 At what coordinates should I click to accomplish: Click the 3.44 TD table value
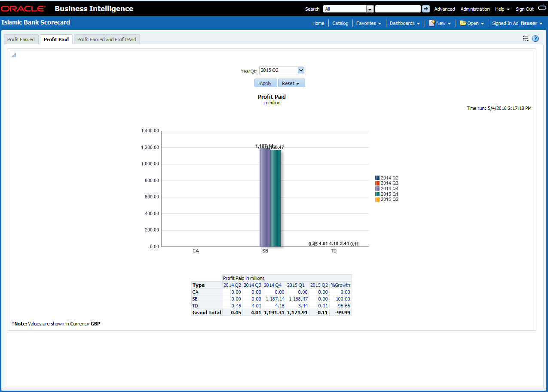point(303,306)
